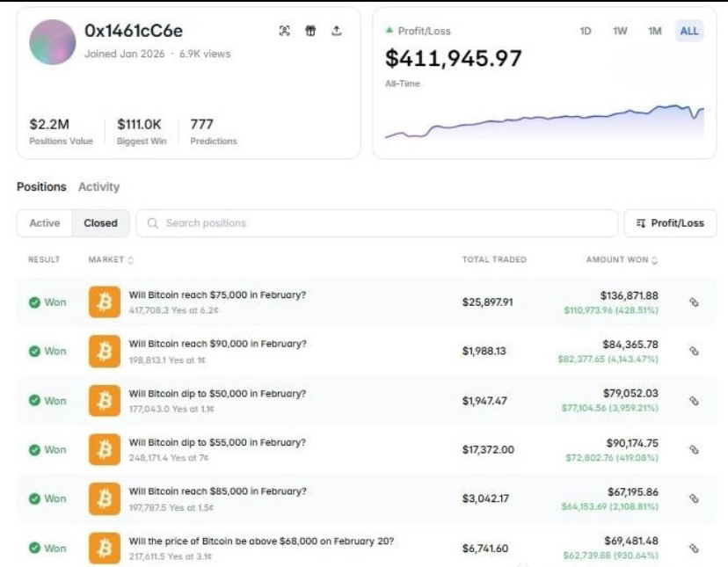Click total traded value $1,988.13
The image size is (728, 567).
pos(484,351)
